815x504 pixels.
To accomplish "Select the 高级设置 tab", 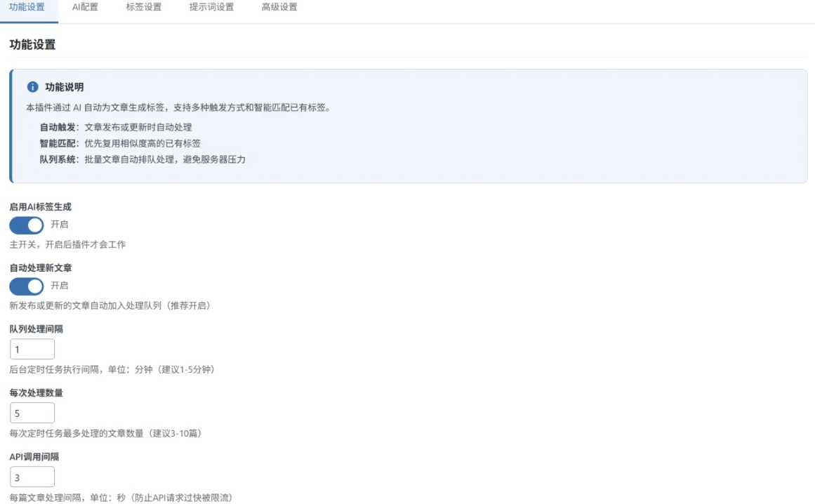I will (279, 7).
